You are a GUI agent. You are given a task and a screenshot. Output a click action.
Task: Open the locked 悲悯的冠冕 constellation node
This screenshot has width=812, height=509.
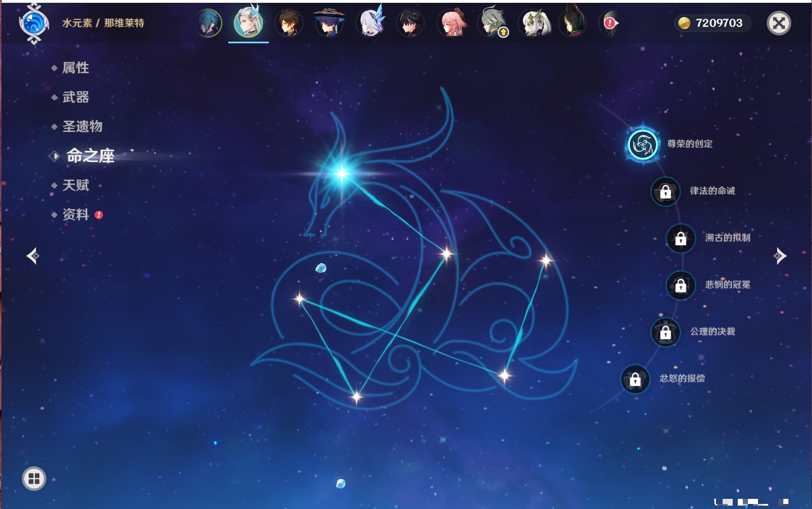[681, 285]
